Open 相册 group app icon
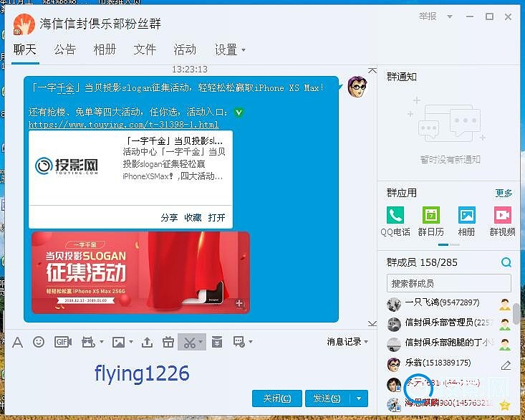 [467, 215]
